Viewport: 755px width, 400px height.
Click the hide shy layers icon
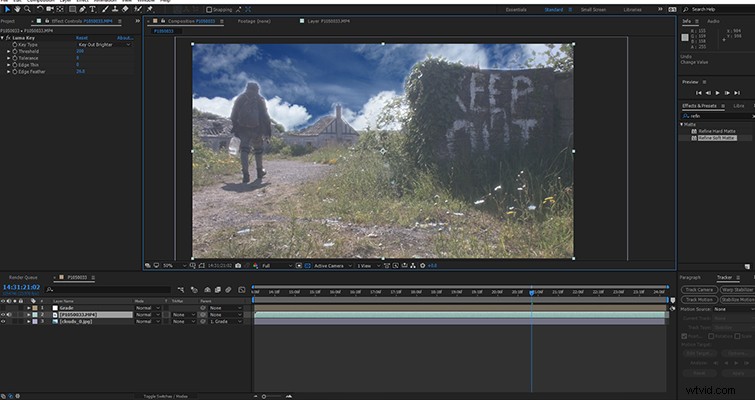(208, 290)
